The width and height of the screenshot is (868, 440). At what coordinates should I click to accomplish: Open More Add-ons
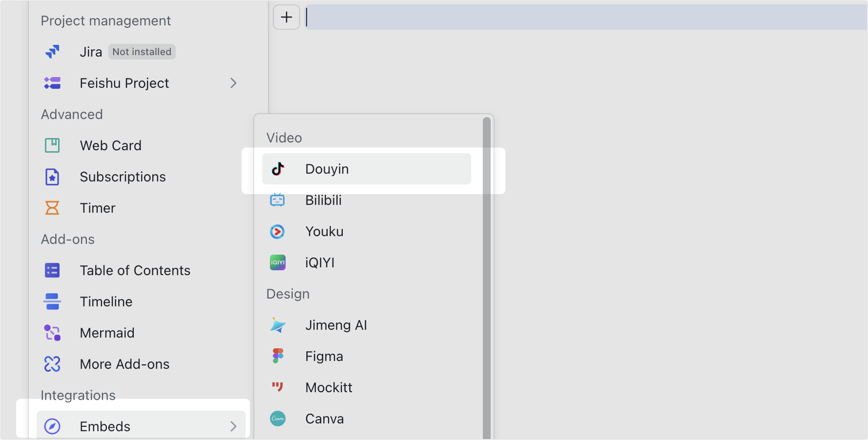[142, 364]
